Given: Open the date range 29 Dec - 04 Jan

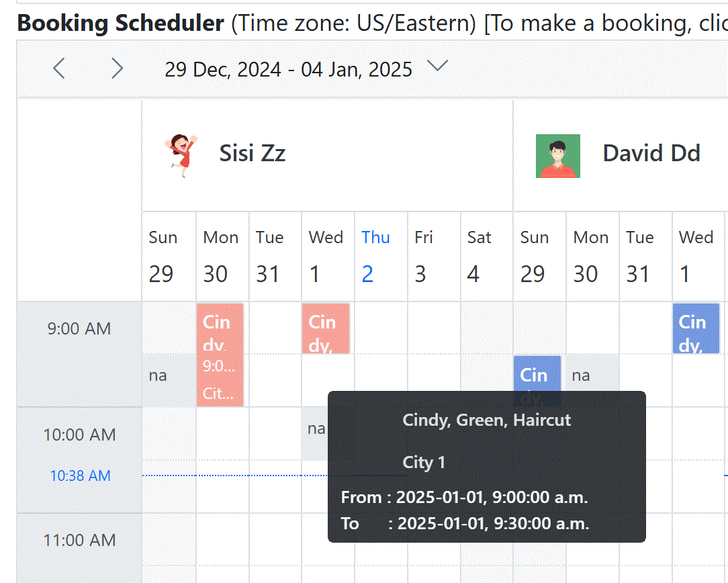Looking at the screenshot, I should [x=288, y=69].
